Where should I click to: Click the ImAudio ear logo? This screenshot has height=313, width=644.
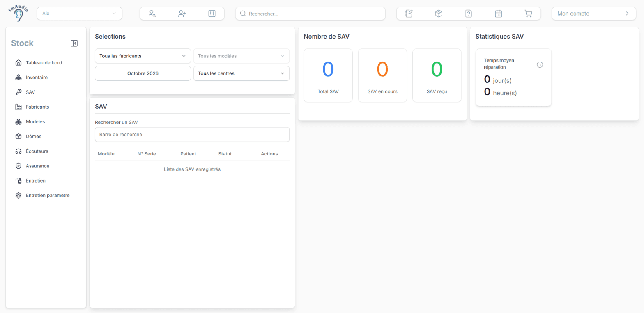18,13
